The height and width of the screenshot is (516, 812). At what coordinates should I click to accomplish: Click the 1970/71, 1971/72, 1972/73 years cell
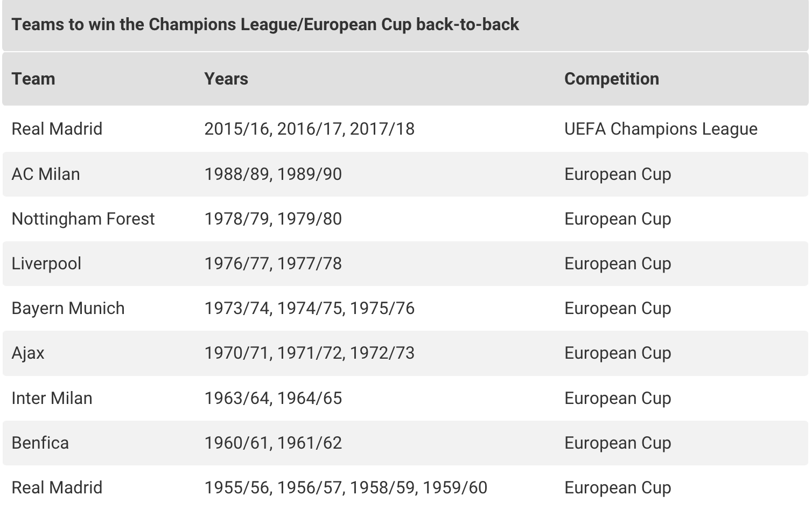click(x=310, y=353)
